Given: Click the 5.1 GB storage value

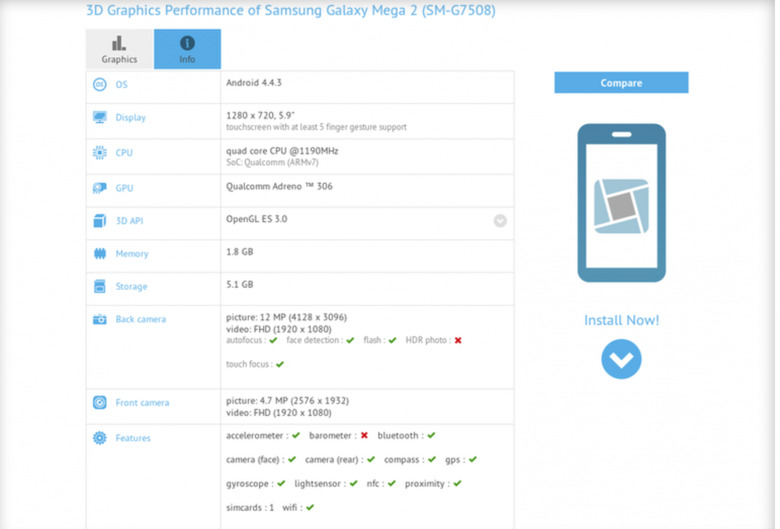Looking at the screenshot, I should pyautogui.click(x=240, y=285).
